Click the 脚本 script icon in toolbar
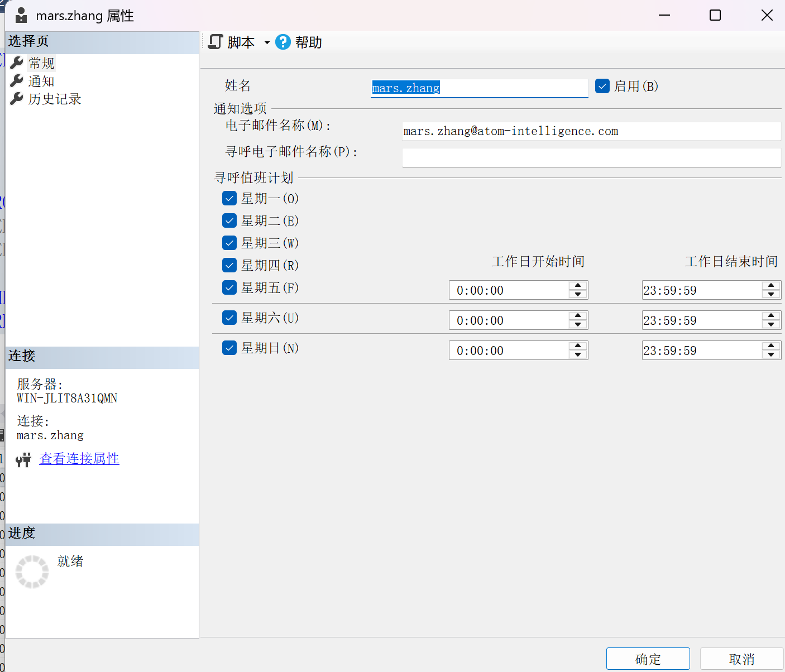Screen dimensions: 785x672 coord(216,42)
